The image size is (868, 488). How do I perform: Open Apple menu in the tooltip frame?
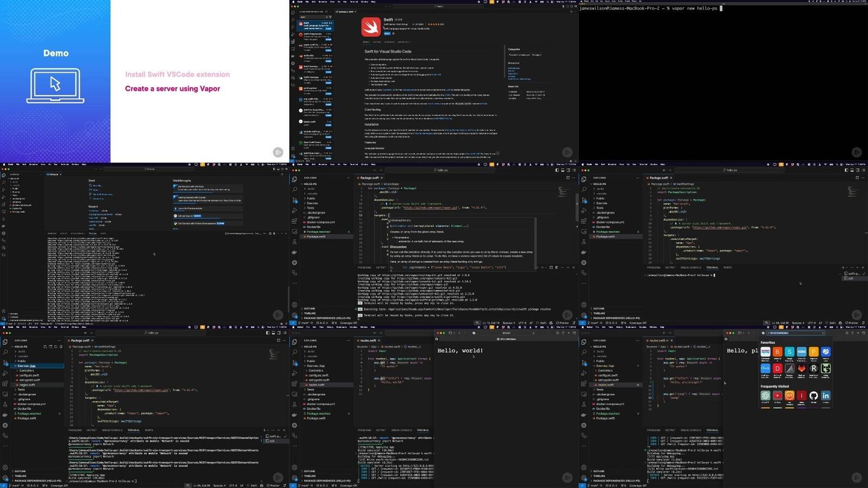point(293,164)
